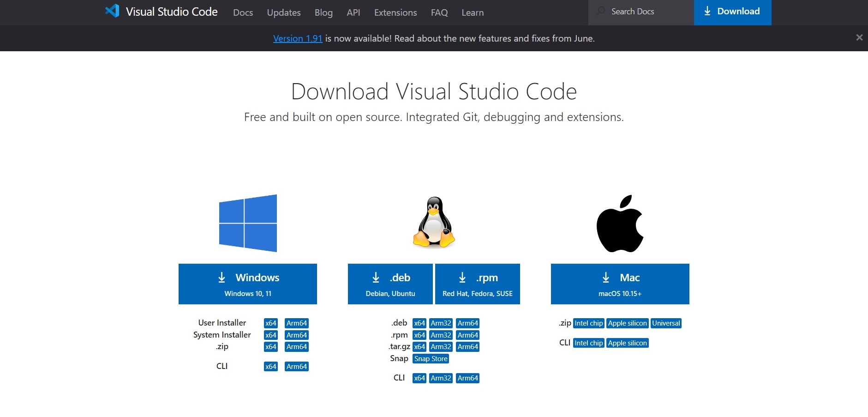
Task: Open the Docs menu item
Action: [x=243, y=12]
